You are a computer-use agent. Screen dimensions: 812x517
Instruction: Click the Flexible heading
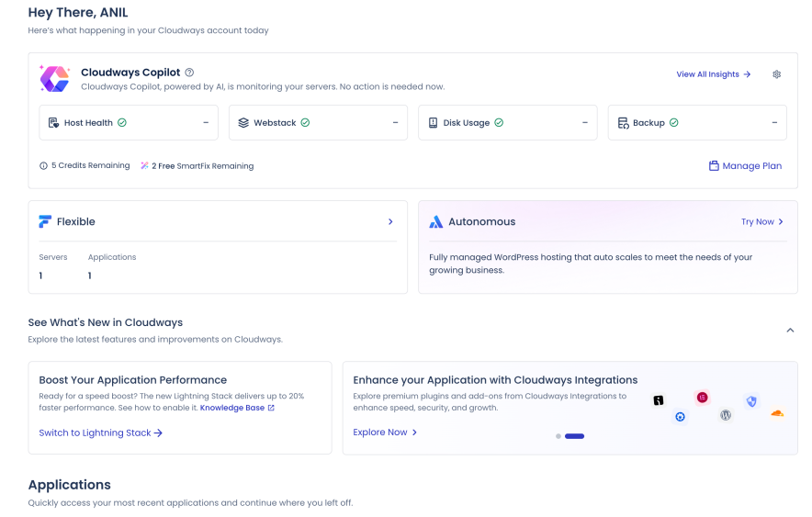[76, 221]
